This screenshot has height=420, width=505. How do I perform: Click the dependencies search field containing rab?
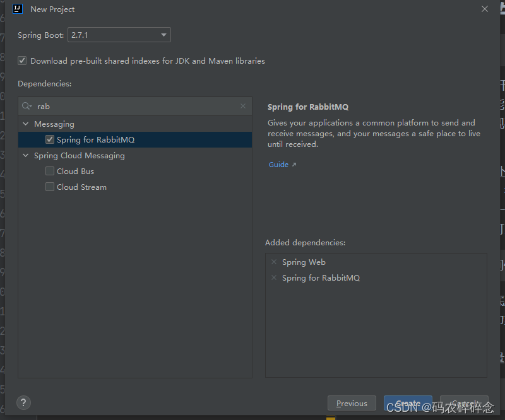(135, 106)
